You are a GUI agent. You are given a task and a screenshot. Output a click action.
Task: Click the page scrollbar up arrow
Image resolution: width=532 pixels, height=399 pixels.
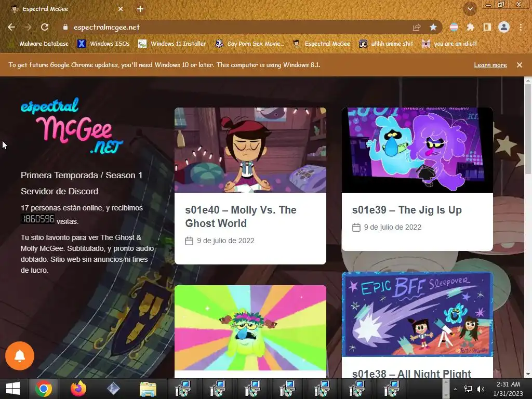(x=528, y=81)
